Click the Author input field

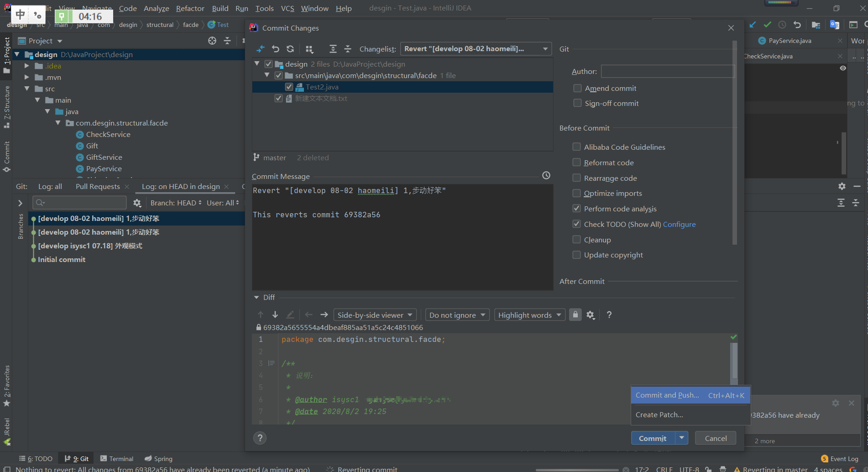[x=667, y=71]
